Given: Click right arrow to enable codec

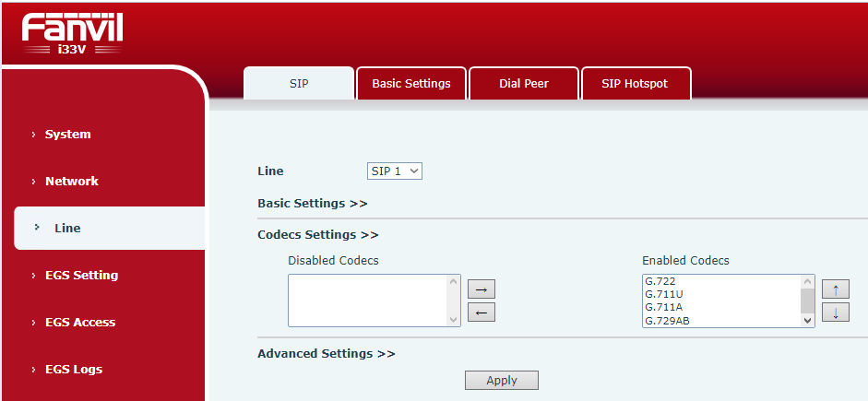Looking at the screenshot, I should pyautogui.click(x=482, y=289).
